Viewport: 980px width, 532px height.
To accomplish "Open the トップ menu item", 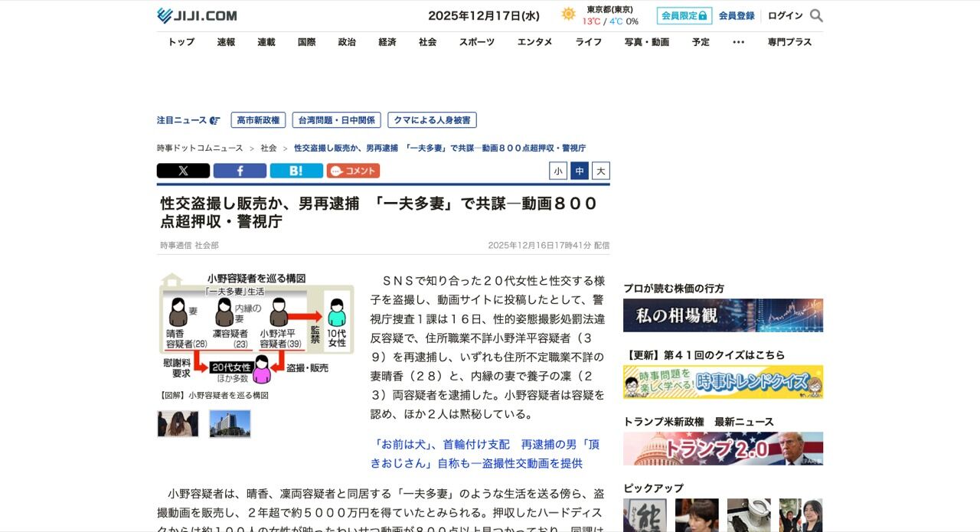I will [x=181, y=42].
